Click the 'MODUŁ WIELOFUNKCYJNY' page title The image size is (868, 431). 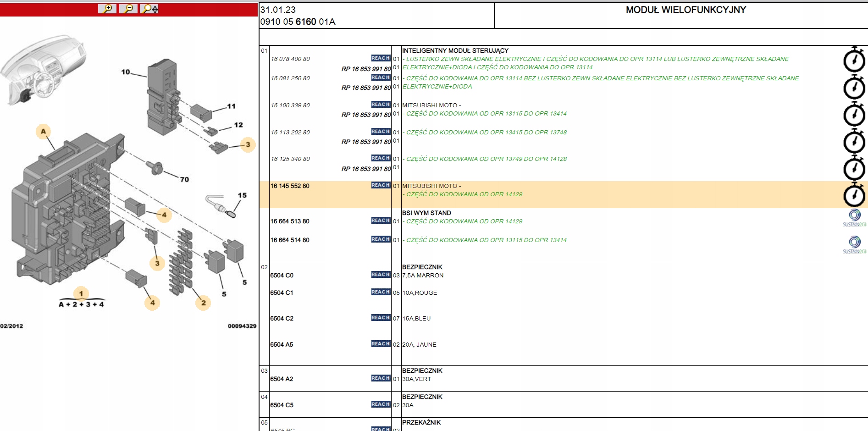point(686,10)
